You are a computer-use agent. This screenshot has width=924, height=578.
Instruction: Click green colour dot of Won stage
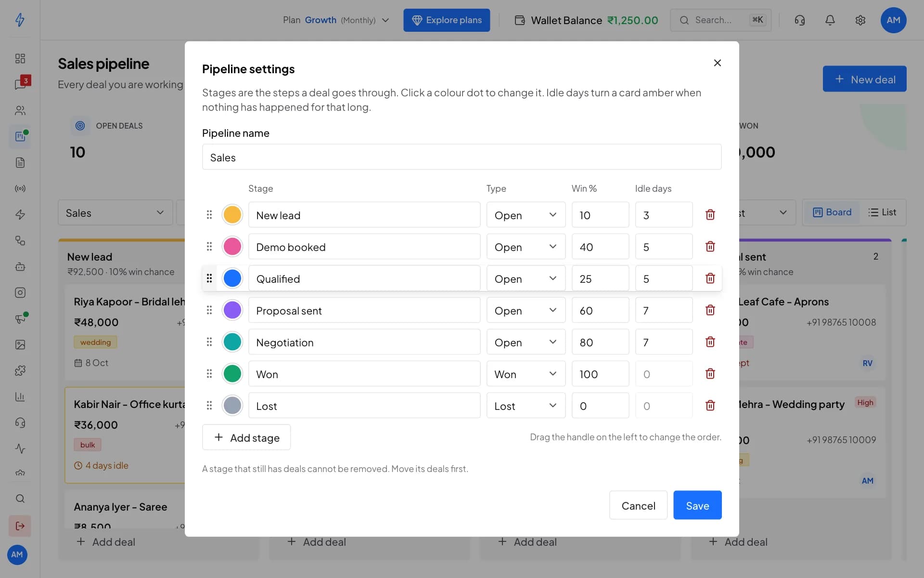[x=232, y=374]
